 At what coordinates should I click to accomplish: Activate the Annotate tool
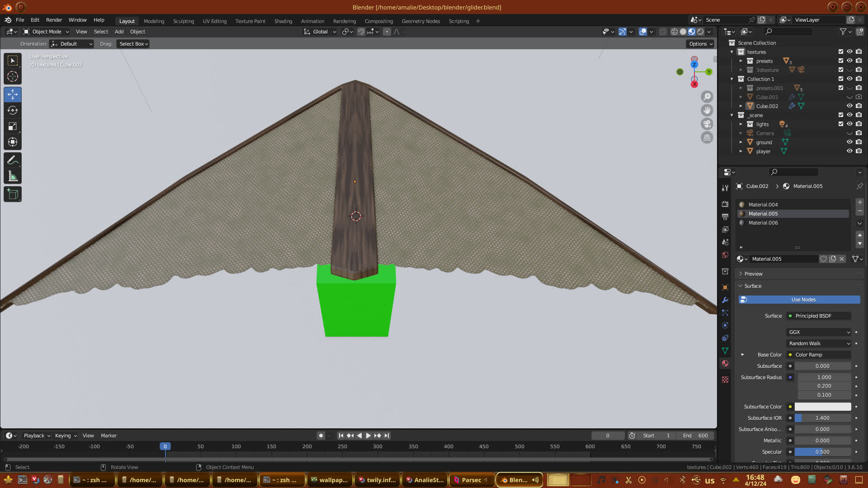click(x=13, y=160)
